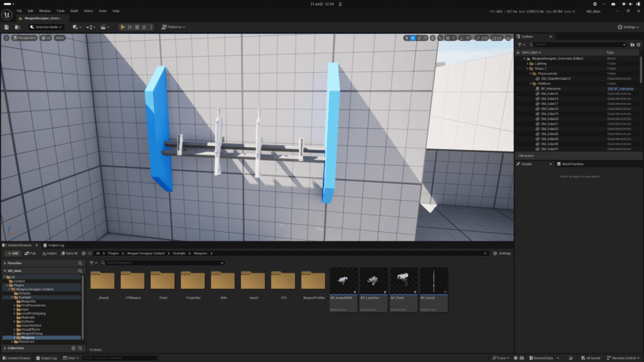Viewport: 644px width, 362px height.
Task: Expand the Lighting folder in the Outliner
Action: point(528,63)
